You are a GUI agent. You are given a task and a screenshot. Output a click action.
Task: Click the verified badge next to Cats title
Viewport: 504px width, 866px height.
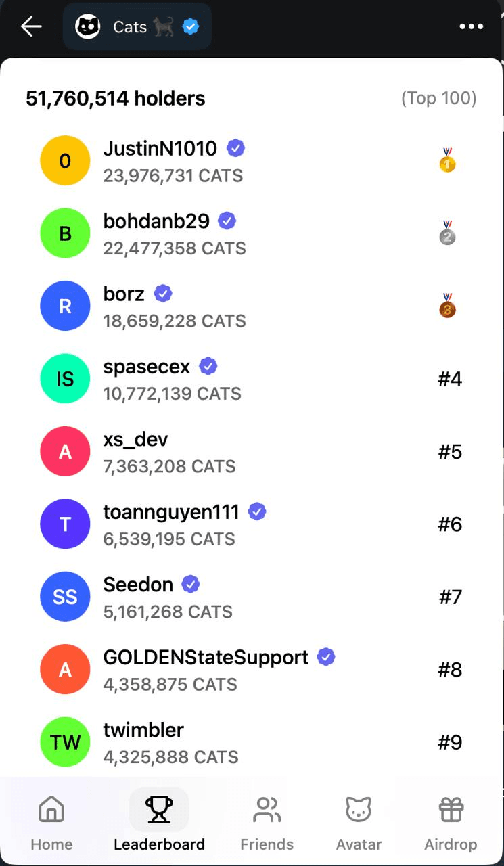[190, 26]
